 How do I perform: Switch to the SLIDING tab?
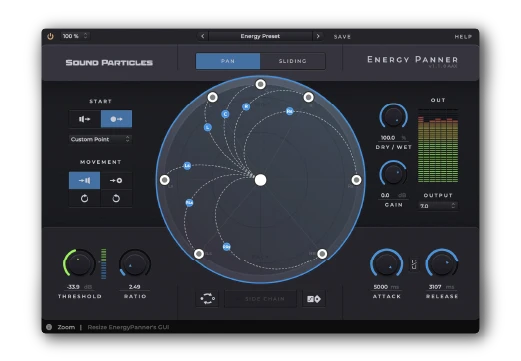point(292,61)
